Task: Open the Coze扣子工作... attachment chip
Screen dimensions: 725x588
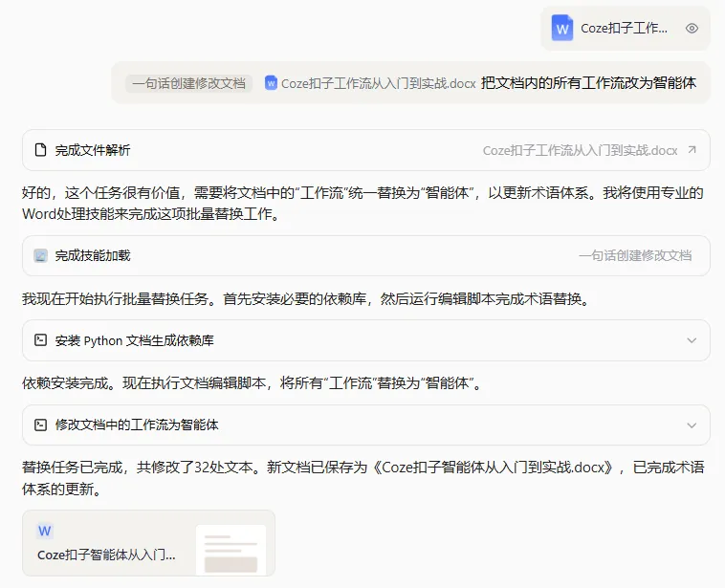Action: point(626,28)
